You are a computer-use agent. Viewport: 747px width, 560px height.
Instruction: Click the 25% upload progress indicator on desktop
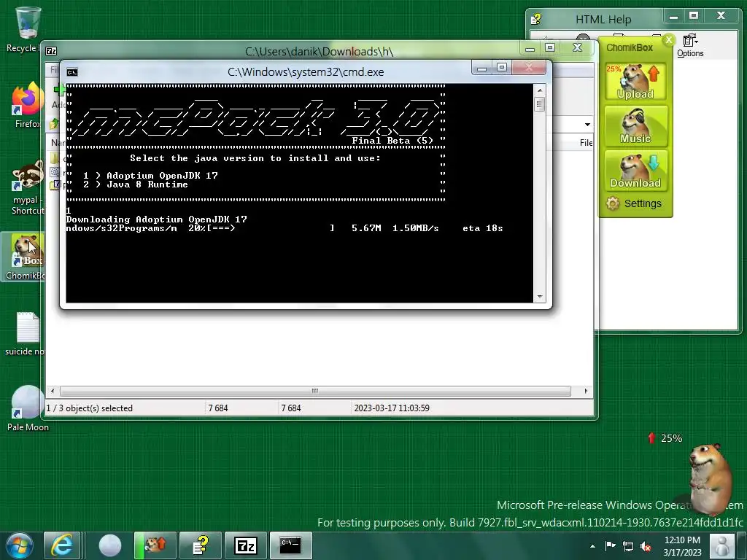[x=665, y=438]
